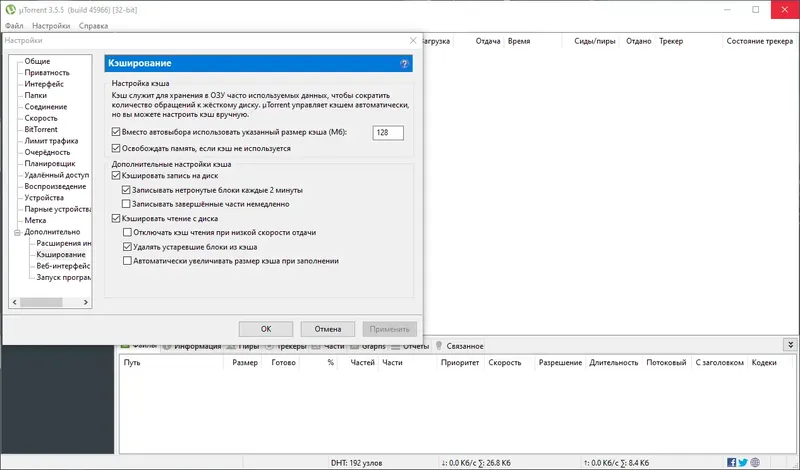Select Планировщик in settings tree

point(49,163)
